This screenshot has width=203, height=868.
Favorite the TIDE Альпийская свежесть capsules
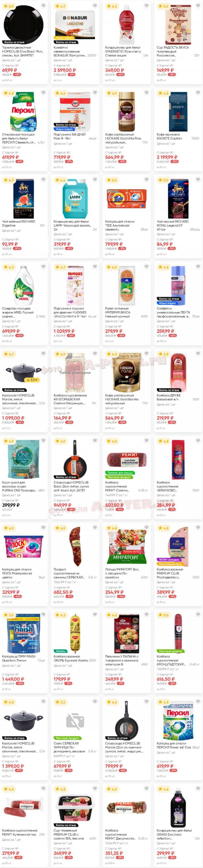[146, 180]
